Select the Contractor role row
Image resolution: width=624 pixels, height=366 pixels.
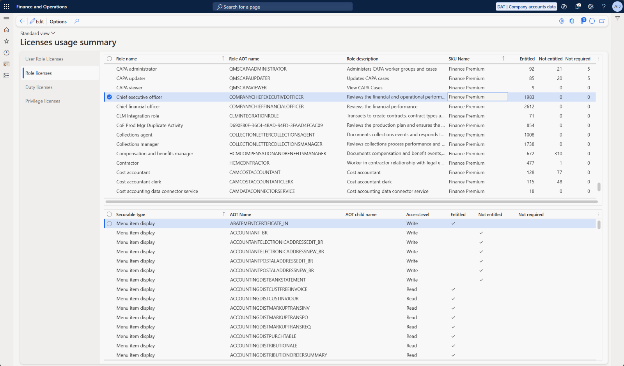point(350,163)
